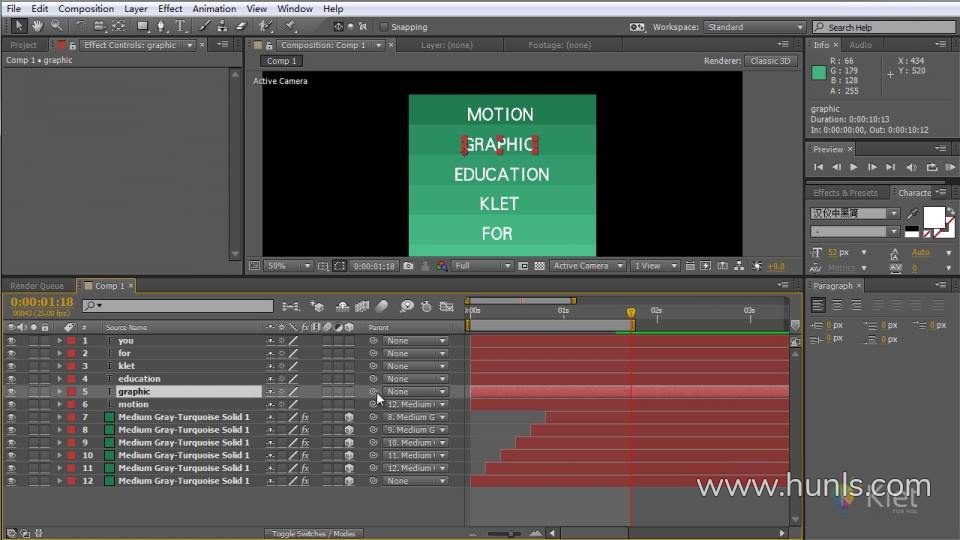The width and height of the screenshot is (960, 540).
Task: Hide the 'motion' layer
Action: (11, 404)
